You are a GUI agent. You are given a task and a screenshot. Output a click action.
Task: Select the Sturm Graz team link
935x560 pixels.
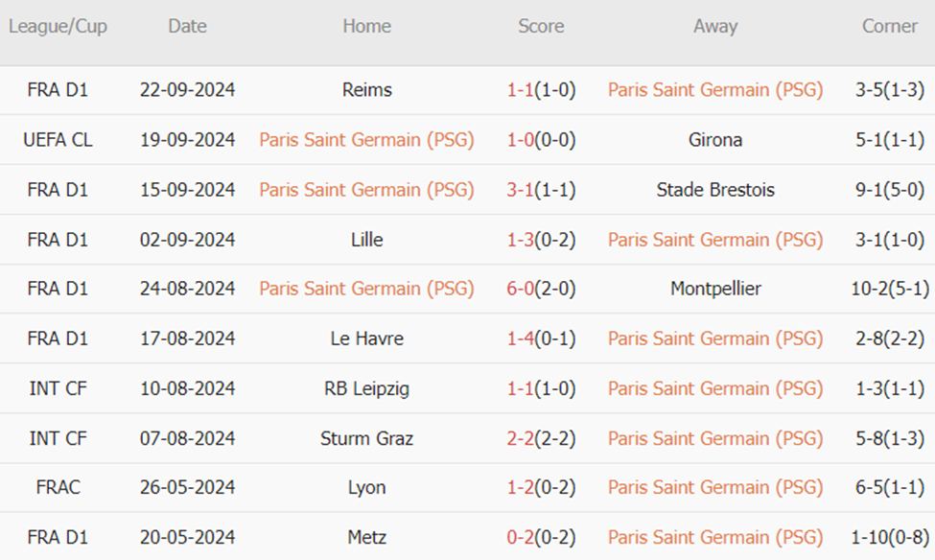point(366,438)
